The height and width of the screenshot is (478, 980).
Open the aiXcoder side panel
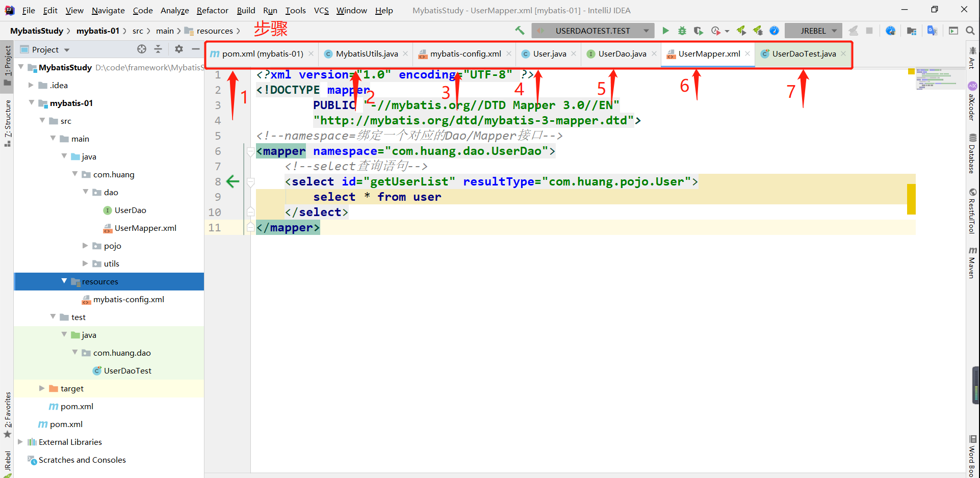pos(972,101)
